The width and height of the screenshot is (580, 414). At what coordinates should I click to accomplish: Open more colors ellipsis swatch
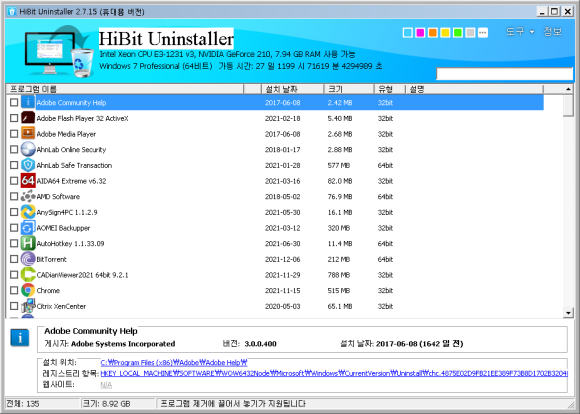click(x=483, y=33)
